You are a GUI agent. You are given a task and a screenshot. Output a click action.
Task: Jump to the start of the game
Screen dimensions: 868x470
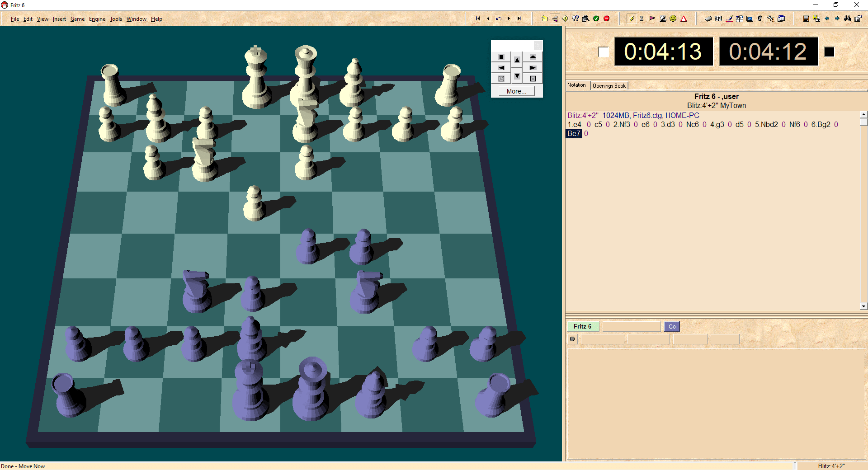coord(477,19)
